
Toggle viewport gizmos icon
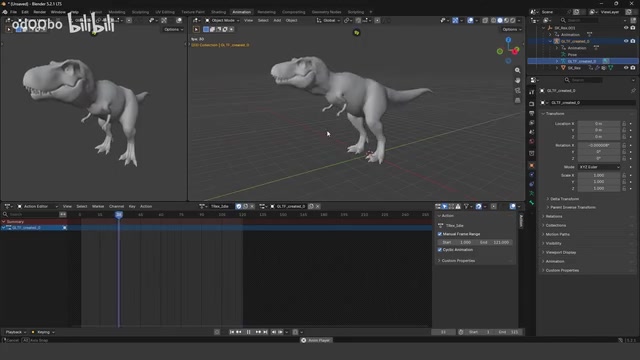coord(455,20)
